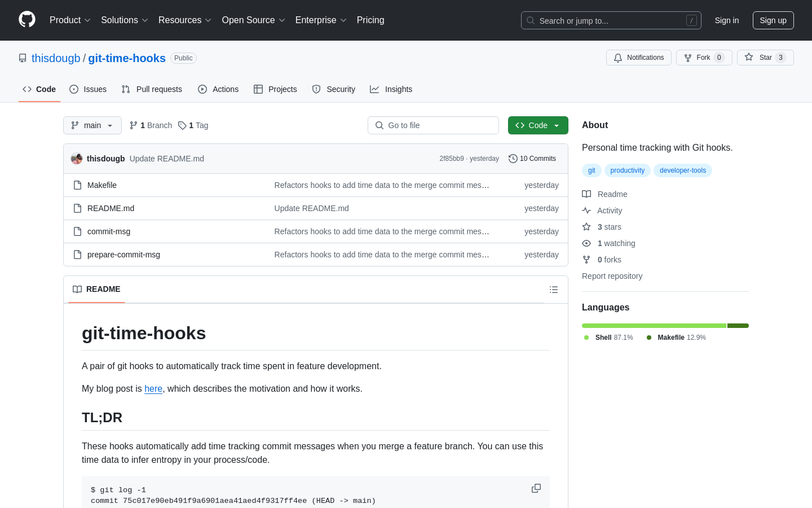This screenshot has width=812, height=508.
Task: Click the GitHub logo icon
Action: [x=27, y=20]
